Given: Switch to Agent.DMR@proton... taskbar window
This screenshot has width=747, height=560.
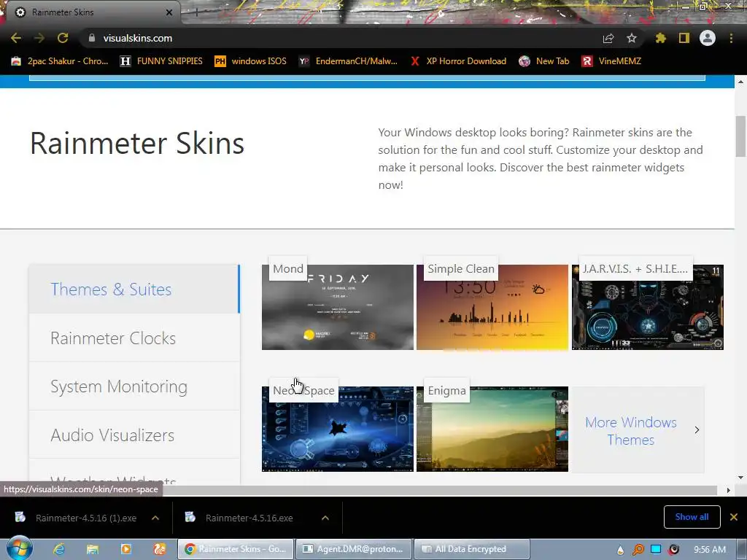Looking at the screenshot, I should click(354, 549).
